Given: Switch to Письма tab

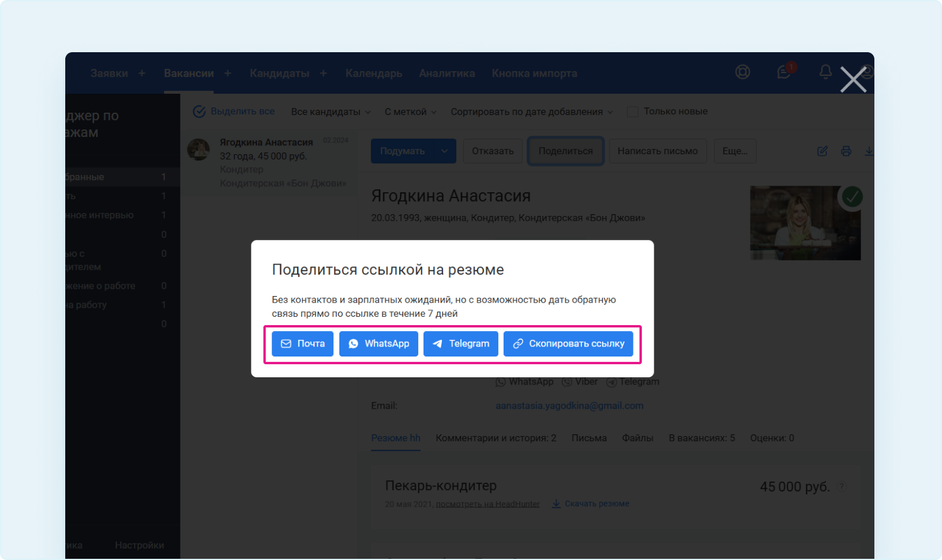Looking at the screenshot, I should 589,438.
